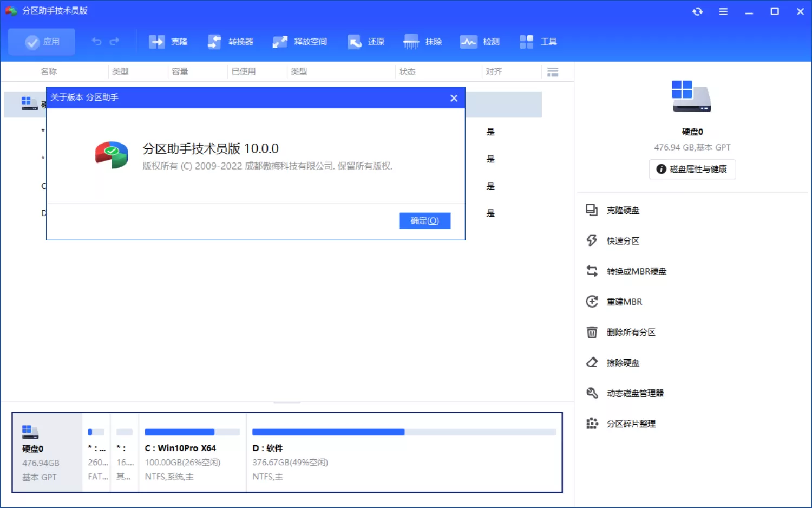Start the 检测 (Test) tool
The height and width of the screenshot is (508, 812).
[x=480, y=41]
